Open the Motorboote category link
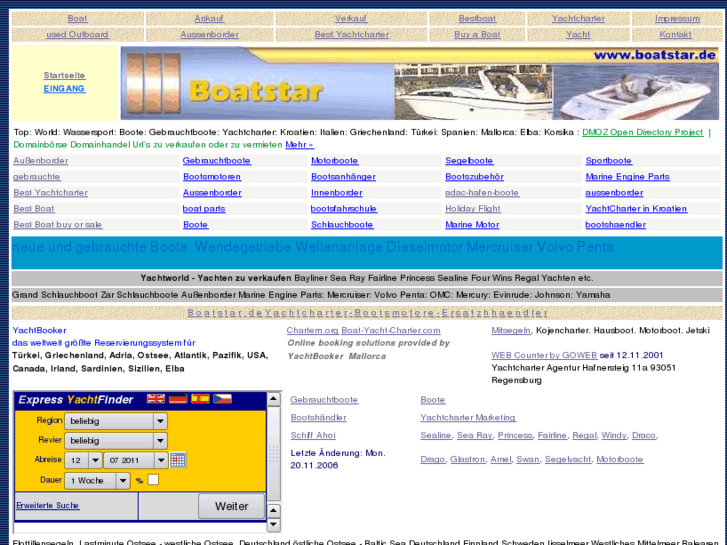The height and width of the screenshot is (545, 727). (x=334, y=161)
